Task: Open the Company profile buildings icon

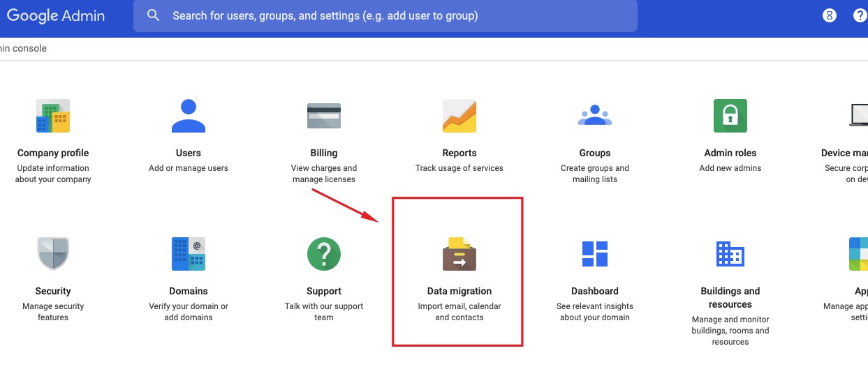Action: pos(53,116)
